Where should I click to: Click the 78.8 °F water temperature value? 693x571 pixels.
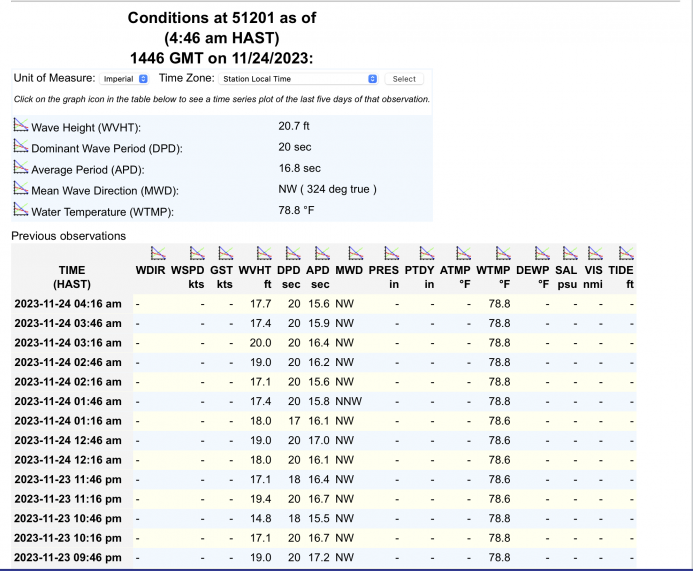[296, 210]
